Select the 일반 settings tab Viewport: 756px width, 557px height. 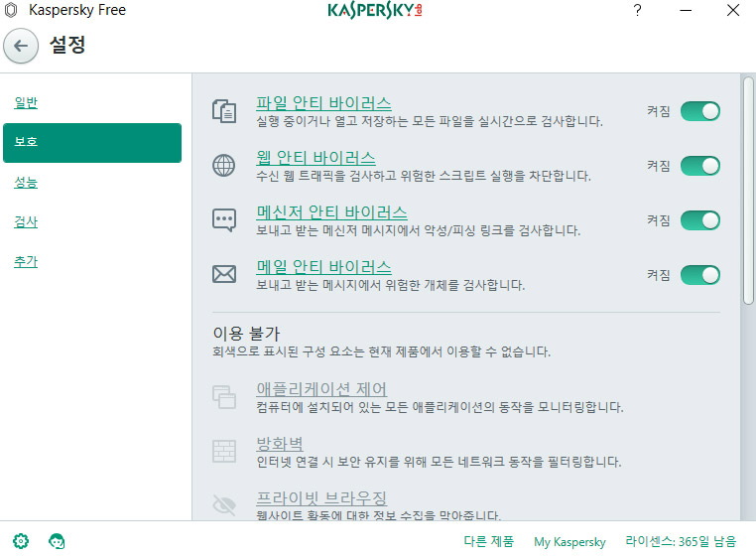(26, 102)
